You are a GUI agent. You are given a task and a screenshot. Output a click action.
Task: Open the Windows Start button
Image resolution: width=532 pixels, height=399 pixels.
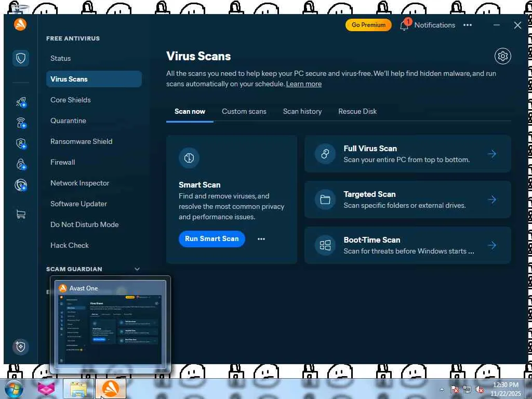pos(14,389)
